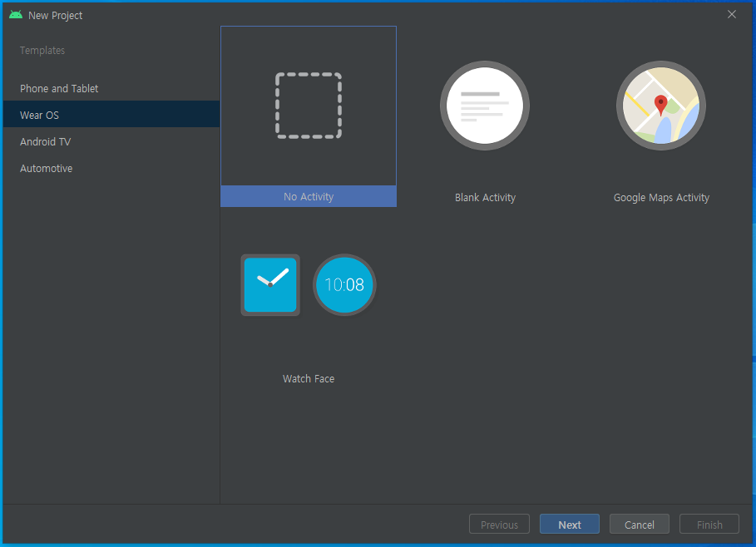756x547 pixels.
Task: Click the Android logo in the title bar
Action: 16,15
